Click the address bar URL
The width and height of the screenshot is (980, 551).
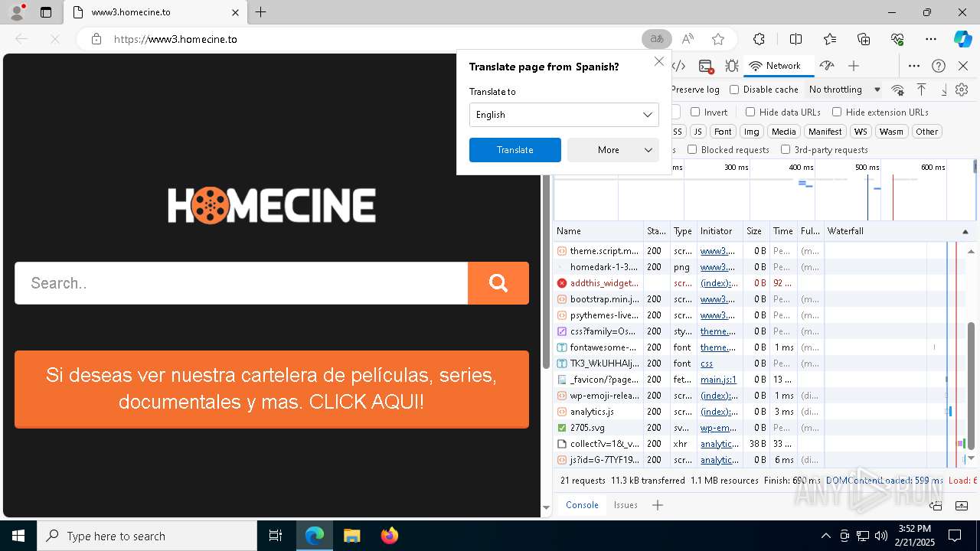tap(175, 39)
